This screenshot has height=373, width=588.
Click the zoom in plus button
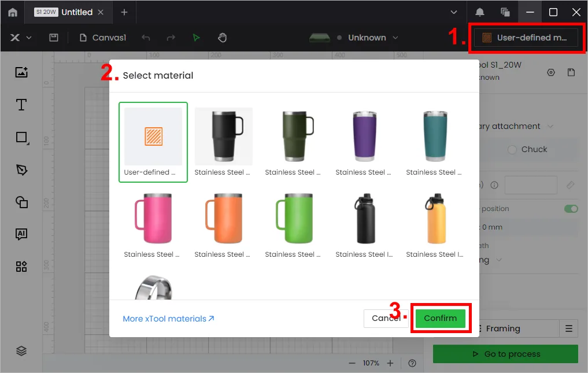390,363
